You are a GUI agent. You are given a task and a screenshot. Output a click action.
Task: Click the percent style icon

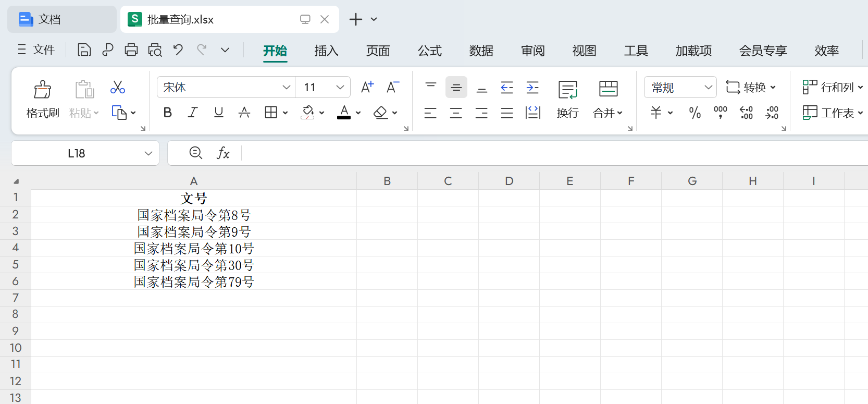tap(695, 113)
